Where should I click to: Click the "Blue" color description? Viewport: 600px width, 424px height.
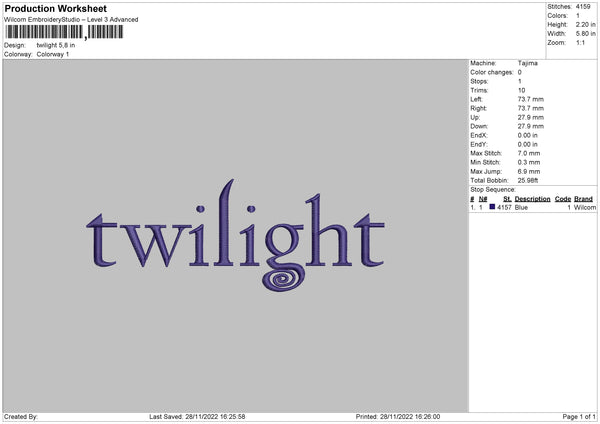[521, 207]
